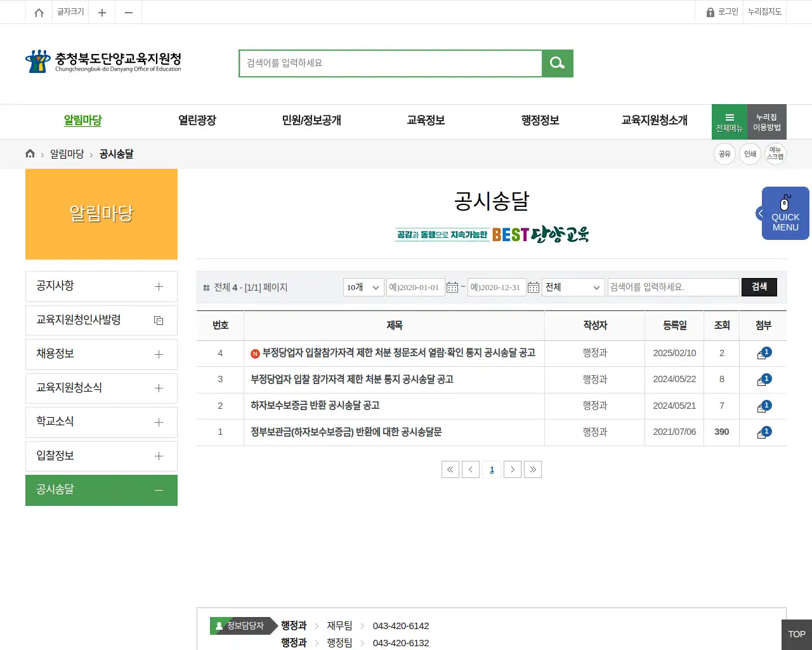This screenshot has width=812, height=650.
Task: Click the round 공유 share button
Action: (724, 154)
